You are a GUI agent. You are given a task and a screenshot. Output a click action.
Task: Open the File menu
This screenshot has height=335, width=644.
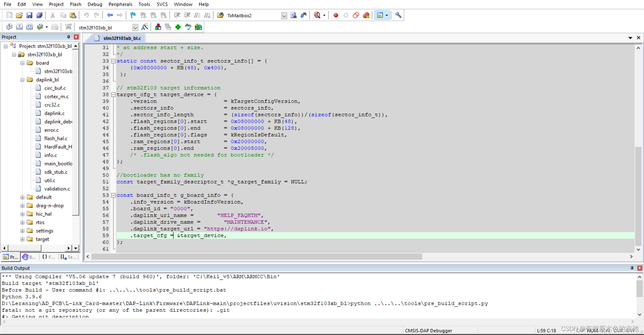coord(7,4)
